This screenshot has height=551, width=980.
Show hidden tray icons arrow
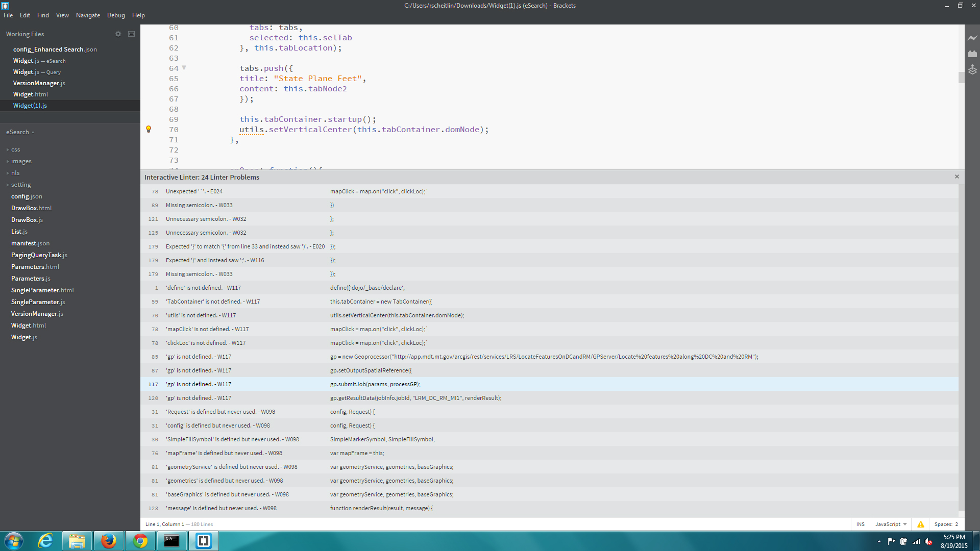(879, 541)
